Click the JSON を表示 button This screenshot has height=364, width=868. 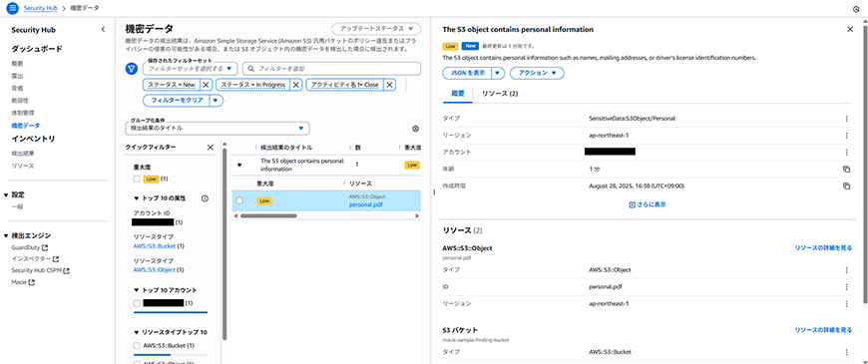[467, 73]
